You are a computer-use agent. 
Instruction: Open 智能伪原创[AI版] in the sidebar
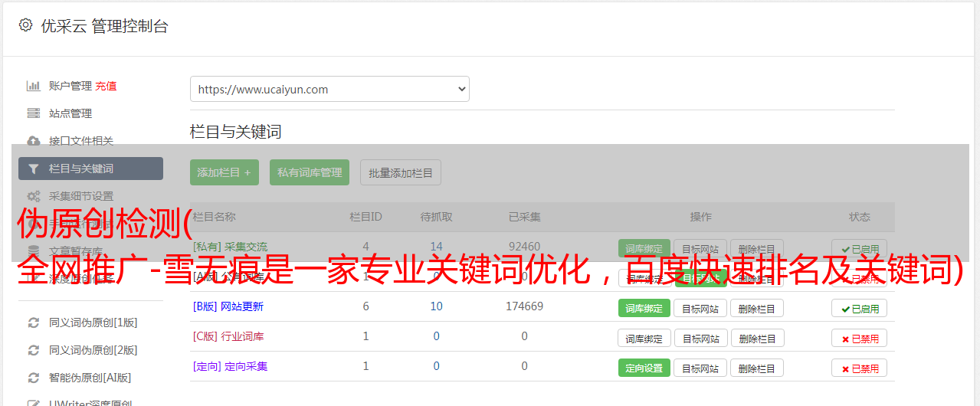90,378
